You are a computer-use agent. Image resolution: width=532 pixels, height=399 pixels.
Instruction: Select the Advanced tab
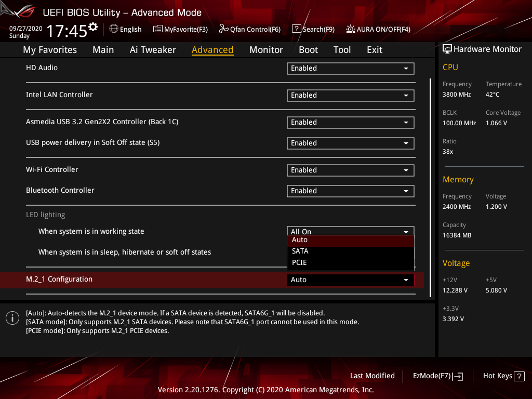point(212,50)
